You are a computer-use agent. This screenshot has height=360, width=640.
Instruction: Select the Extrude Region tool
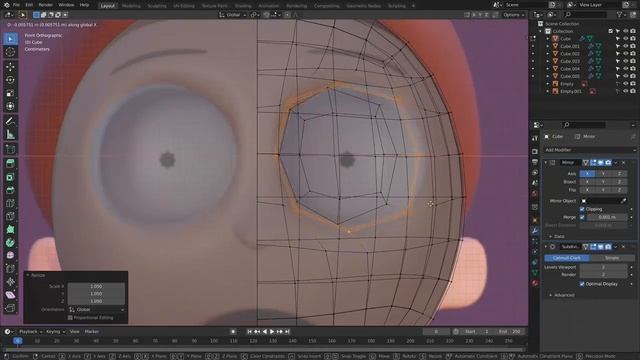(x=10, y=164)
